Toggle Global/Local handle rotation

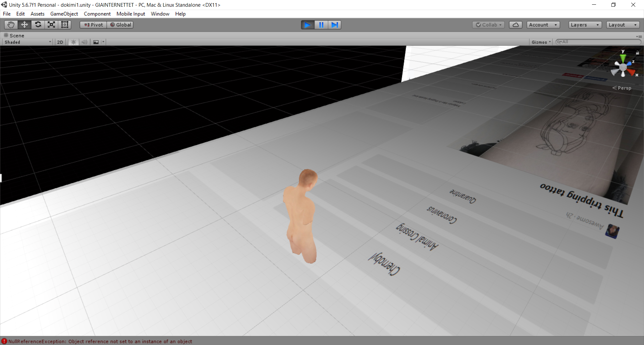(120, 25)
